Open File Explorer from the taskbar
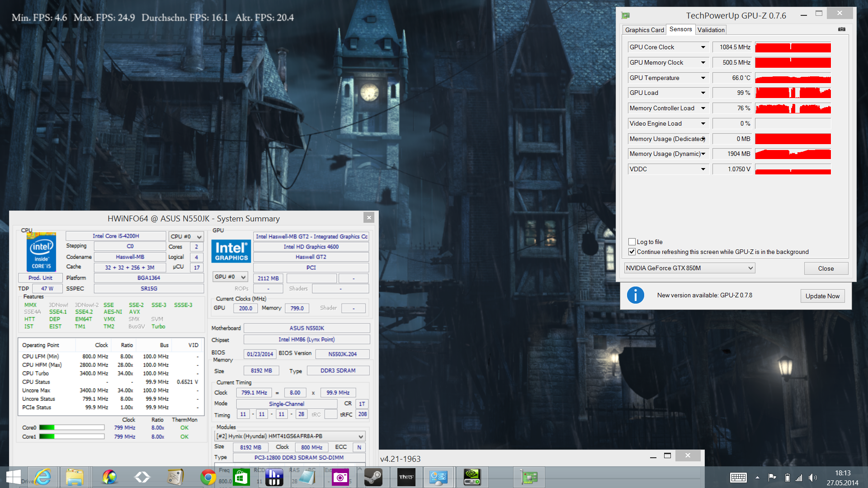Image resolution: width=868 pixels, height=488 pixels. click(x=75, y=477)
